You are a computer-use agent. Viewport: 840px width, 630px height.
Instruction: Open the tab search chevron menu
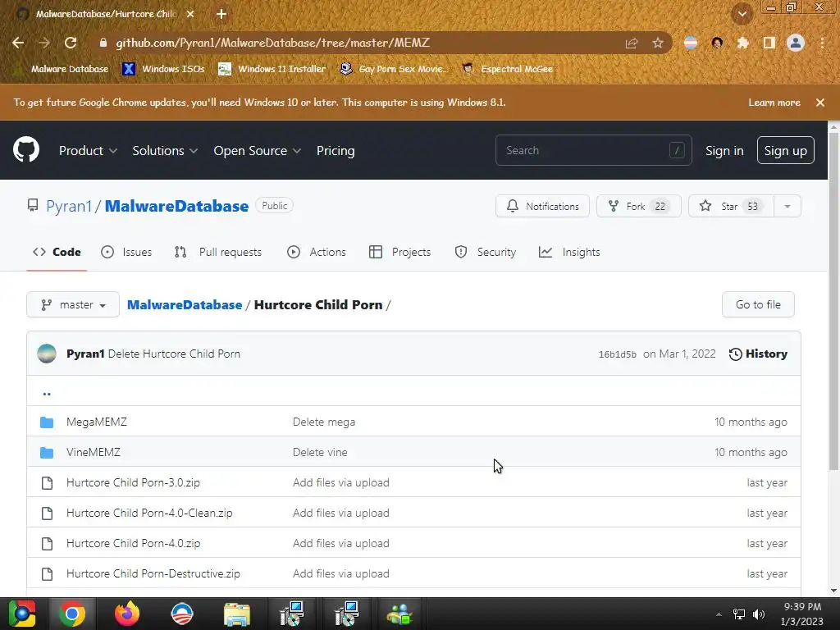(x=742, y=14)
